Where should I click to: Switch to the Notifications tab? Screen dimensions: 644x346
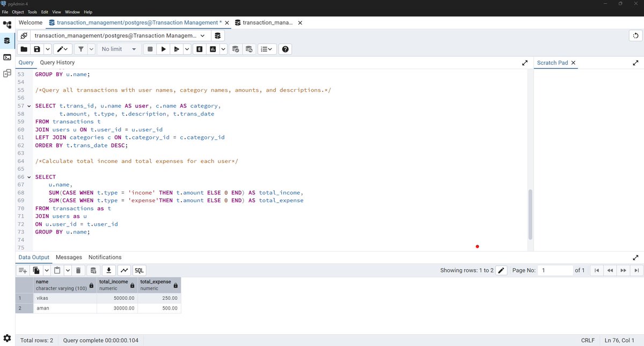point(105,257)
